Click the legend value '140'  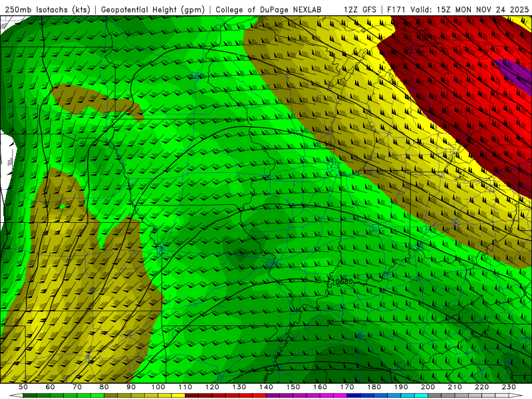coord(266,387)
